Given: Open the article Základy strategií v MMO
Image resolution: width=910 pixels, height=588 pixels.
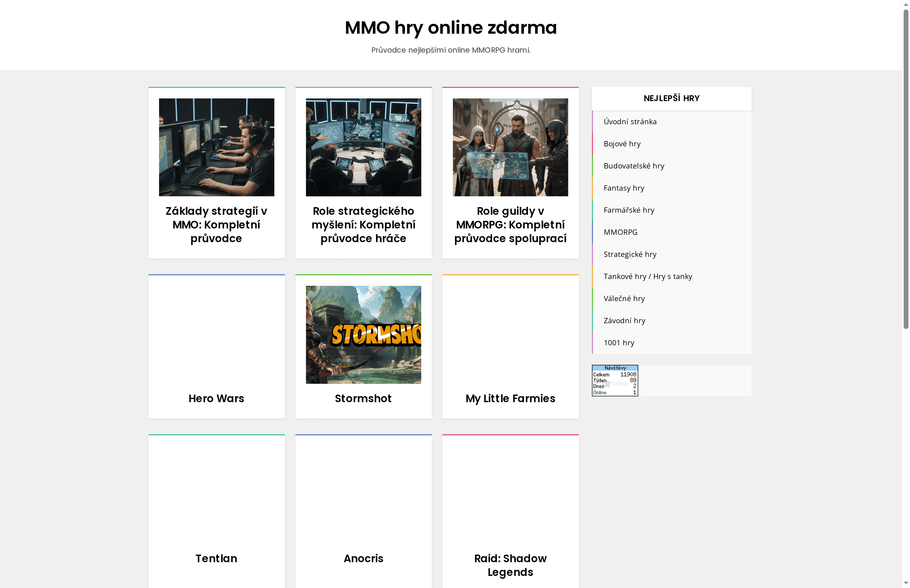Looking at the screenshot, I should 216,225.
